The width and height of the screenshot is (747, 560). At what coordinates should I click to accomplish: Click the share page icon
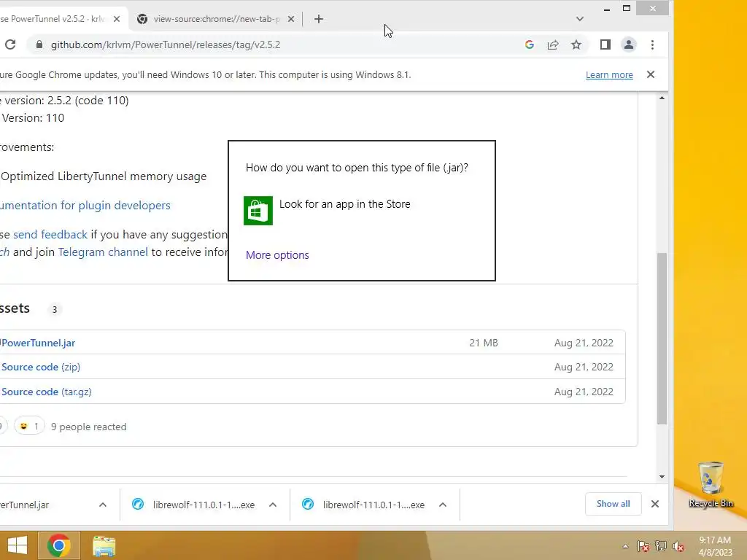point(553,44)
